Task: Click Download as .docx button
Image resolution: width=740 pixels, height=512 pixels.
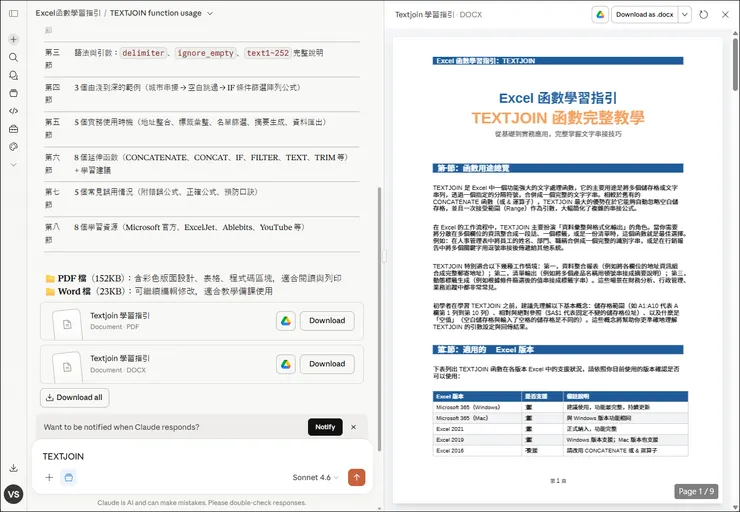Action: point(645,15)
